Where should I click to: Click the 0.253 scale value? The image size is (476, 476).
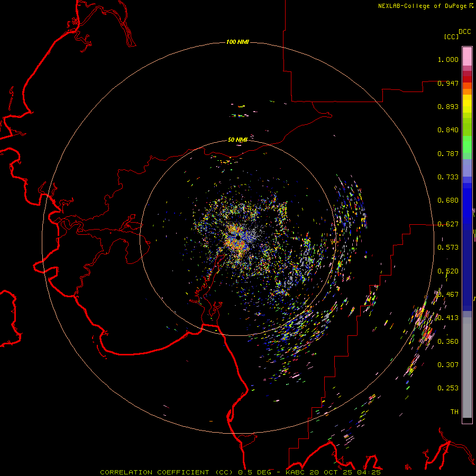pos(448,388)
